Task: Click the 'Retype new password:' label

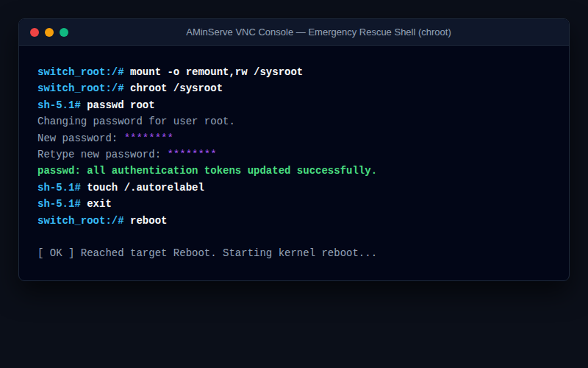Action: point(99,154)
